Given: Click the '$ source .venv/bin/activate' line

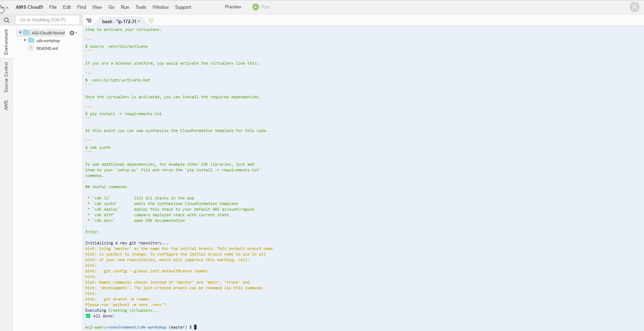Looking at the screenshot, I should click(117, 46).
